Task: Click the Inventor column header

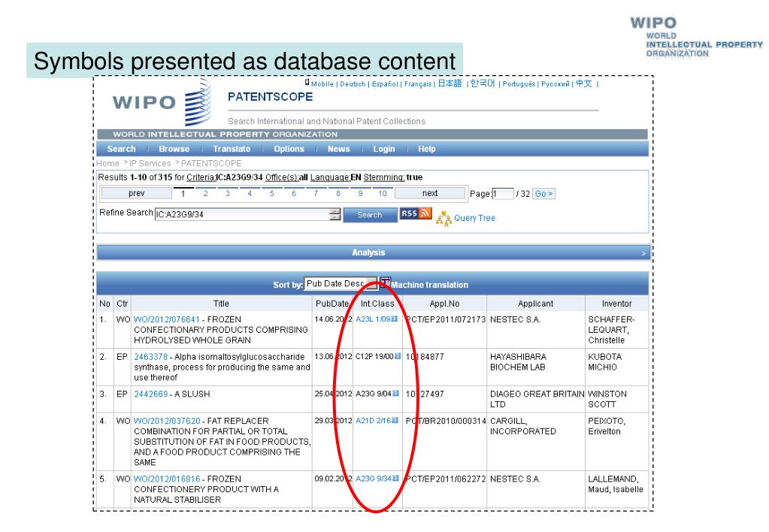Action: point(616,304)
